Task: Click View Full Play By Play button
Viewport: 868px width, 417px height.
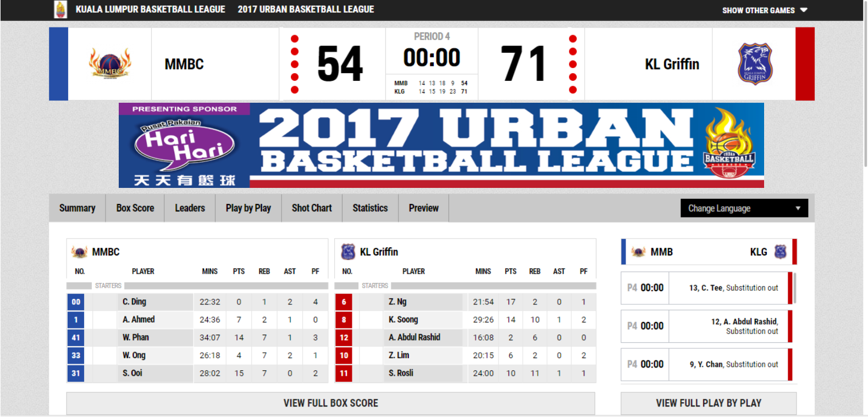Action: [x=709, y=403]
